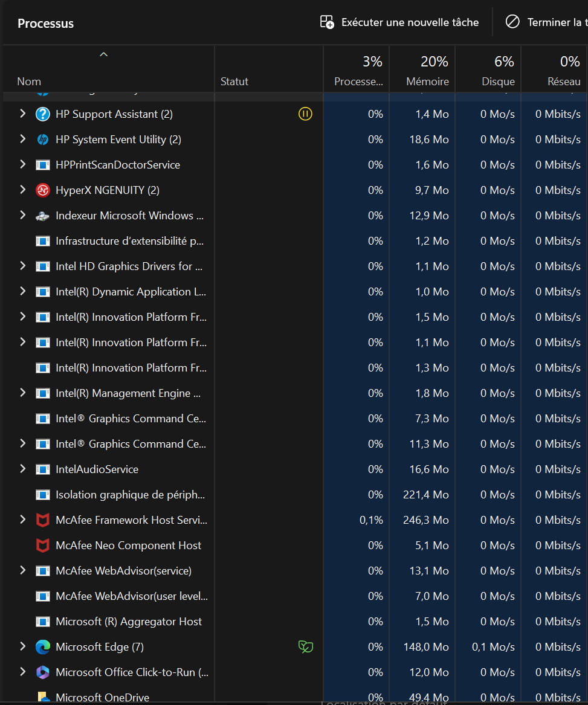
Task: Expand the IntelAudioService row
Action: click(x=22, y=469)
